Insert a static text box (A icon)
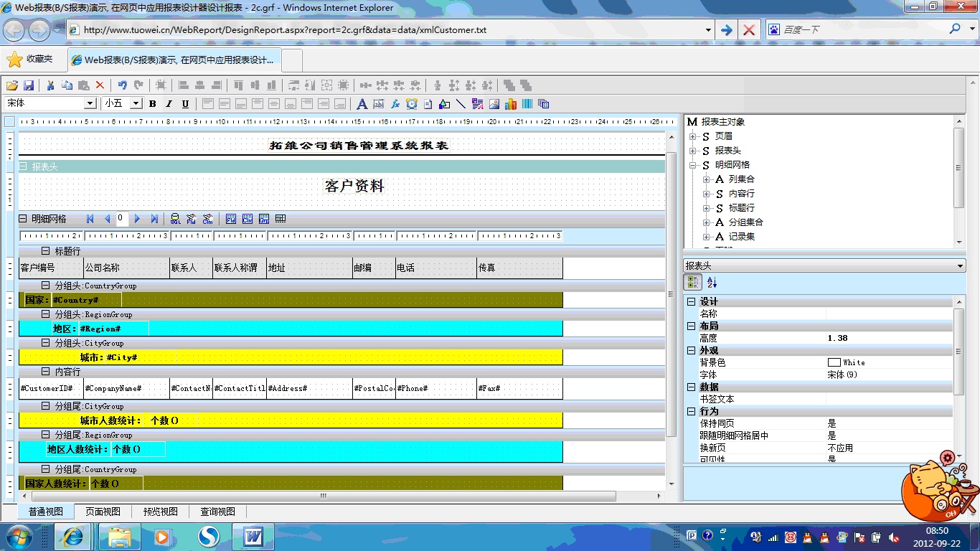The height and width of the screenshot is (551, 980). pos(362,104)
